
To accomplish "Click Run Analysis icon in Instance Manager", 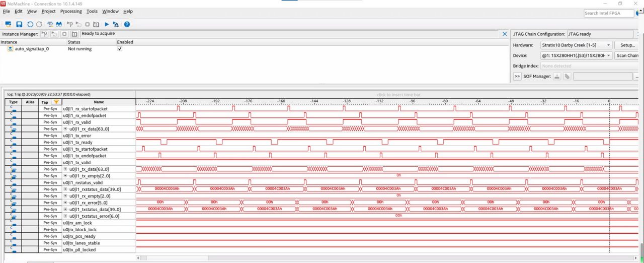I will pyautogui.click(x=45, y=34).
